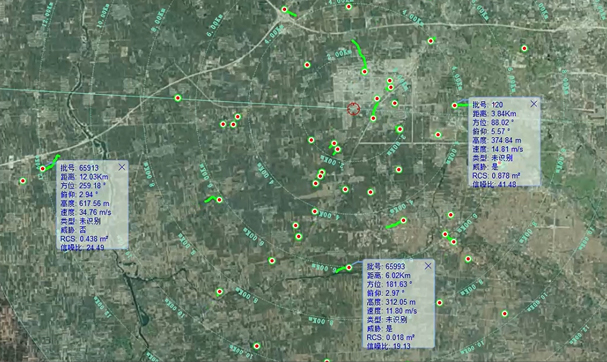Click 类型: 未识别 in the batch 65993 popup
This screenshot has width=607, height=362.
387,320
